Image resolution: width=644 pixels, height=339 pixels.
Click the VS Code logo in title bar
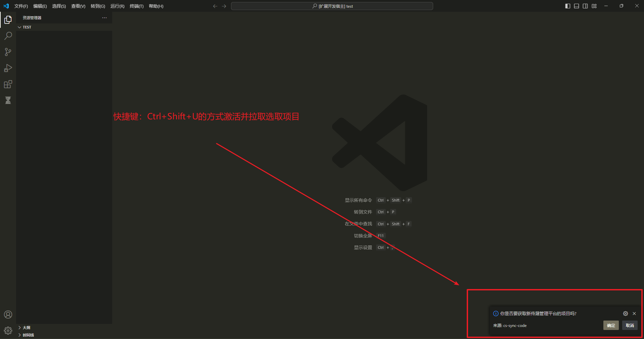coord(6,6)
